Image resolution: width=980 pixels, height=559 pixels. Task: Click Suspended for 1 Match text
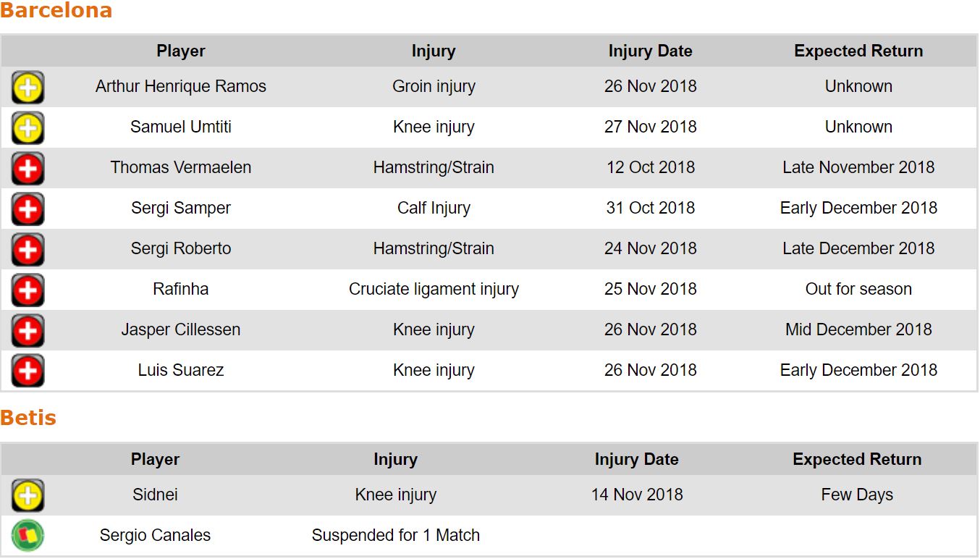395,535
